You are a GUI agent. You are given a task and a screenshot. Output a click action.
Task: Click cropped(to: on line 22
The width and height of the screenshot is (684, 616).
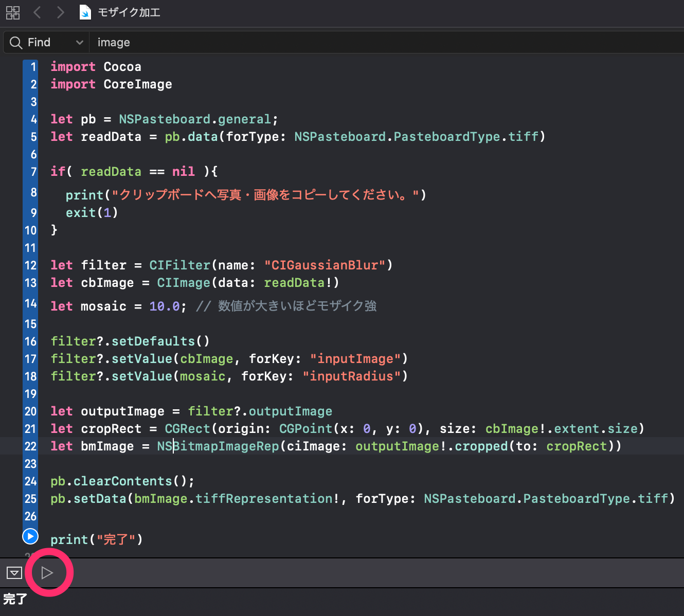click(496, 446)
